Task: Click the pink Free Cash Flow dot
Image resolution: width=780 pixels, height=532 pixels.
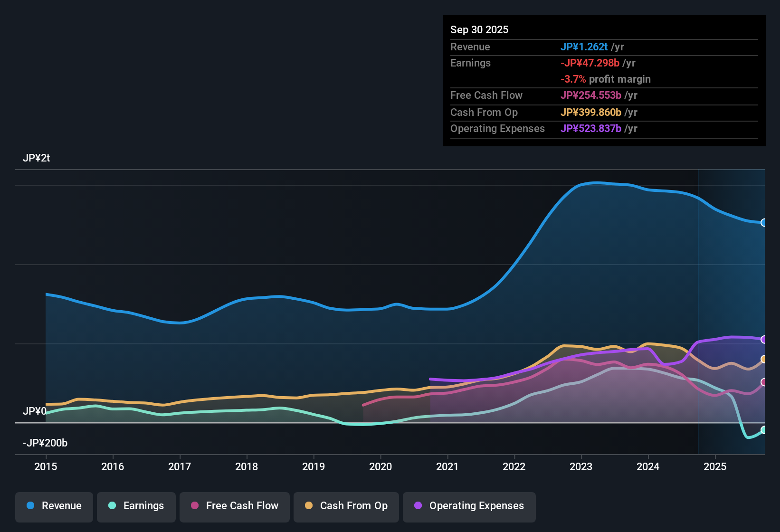Action: coord(195,506)
